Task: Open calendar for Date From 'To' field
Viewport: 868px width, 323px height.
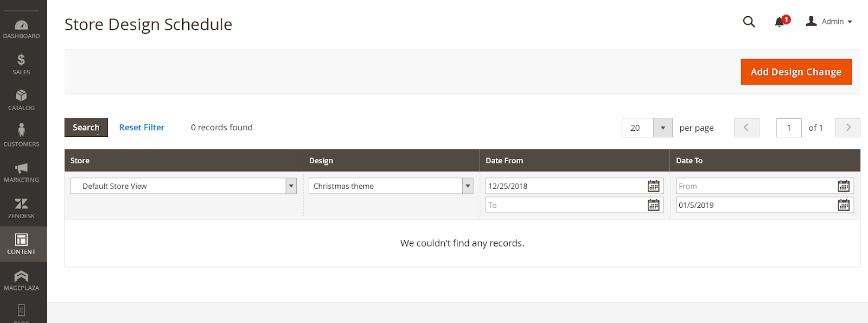Action: 654,205
